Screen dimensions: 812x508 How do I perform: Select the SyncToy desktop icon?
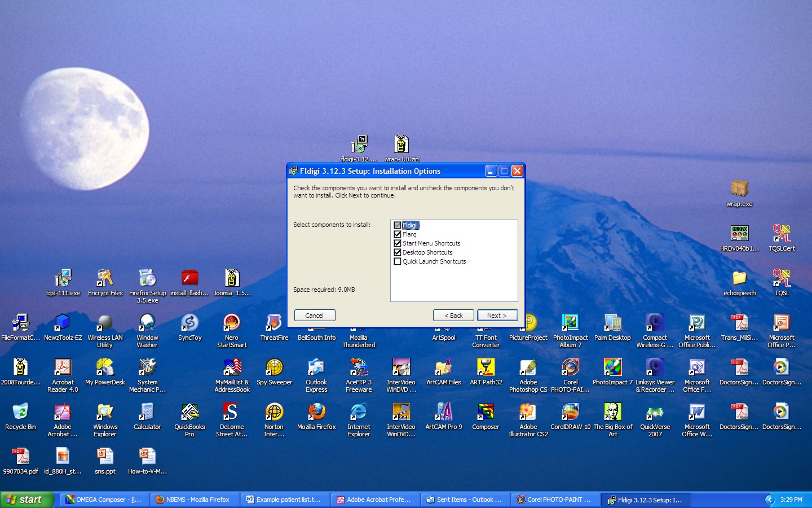189,323
